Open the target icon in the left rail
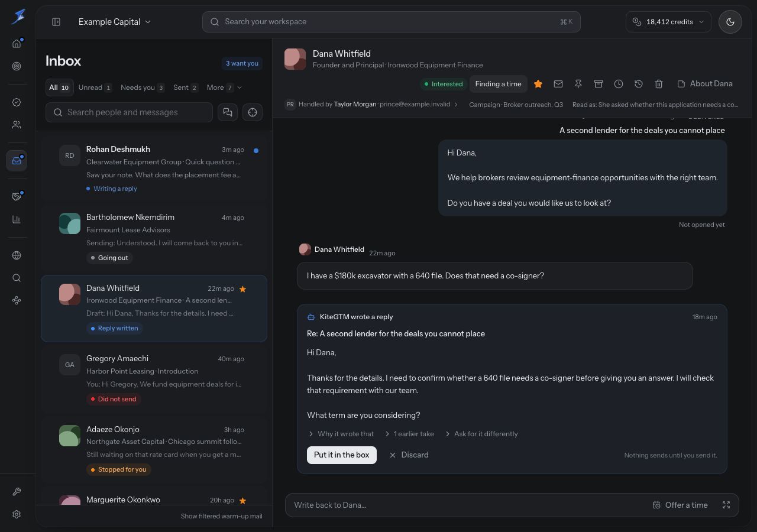This screenshot has width=757, height=532. coord(17,66)
